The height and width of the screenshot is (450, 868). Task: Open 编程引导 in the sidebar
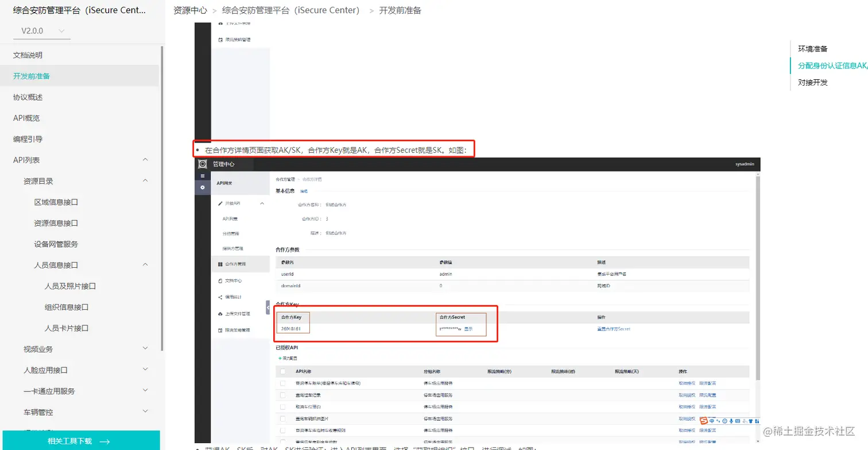28,139
